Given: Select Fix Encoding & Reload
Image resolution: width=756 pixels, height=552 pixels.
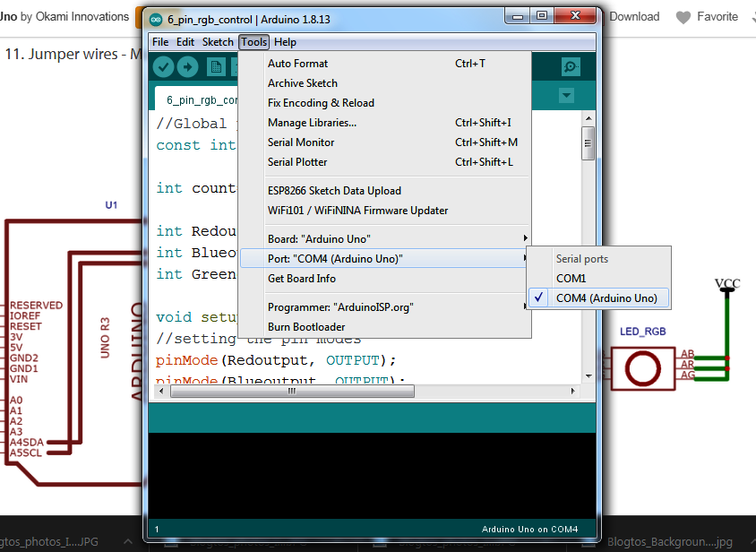Looking at the screenshot, I should coord(385,103).
